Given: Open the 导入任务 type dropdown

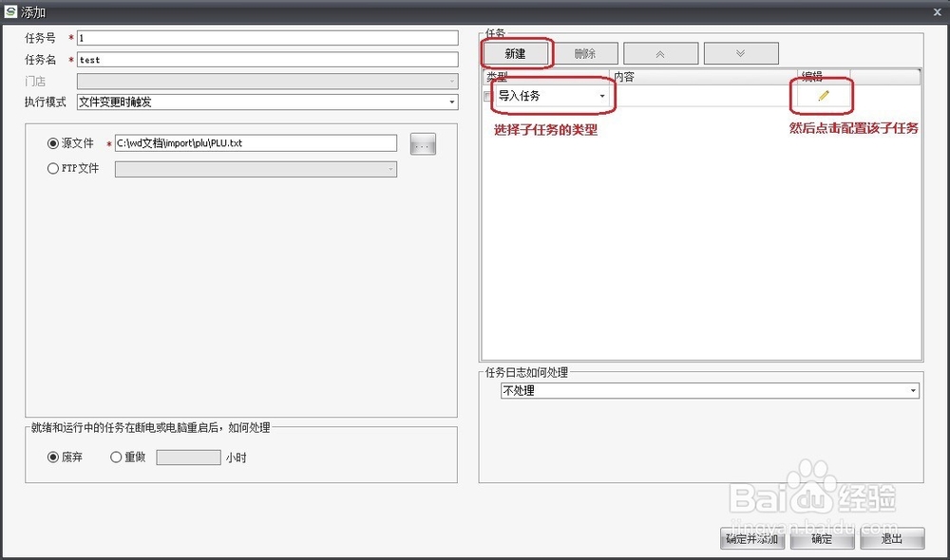Looking at the screenshot, I should pos(602,96).
